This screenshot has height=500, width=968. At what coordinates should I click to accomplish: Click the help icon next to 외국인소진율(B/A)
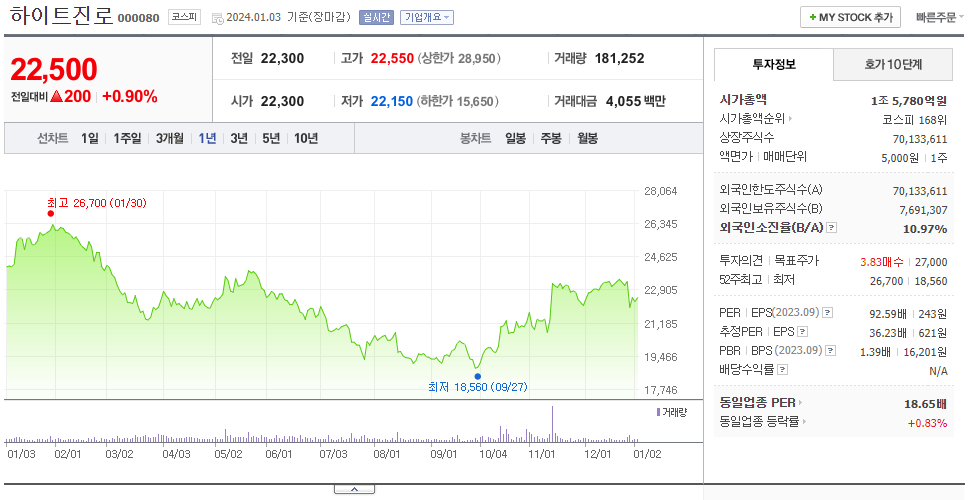tap(832, 228)
